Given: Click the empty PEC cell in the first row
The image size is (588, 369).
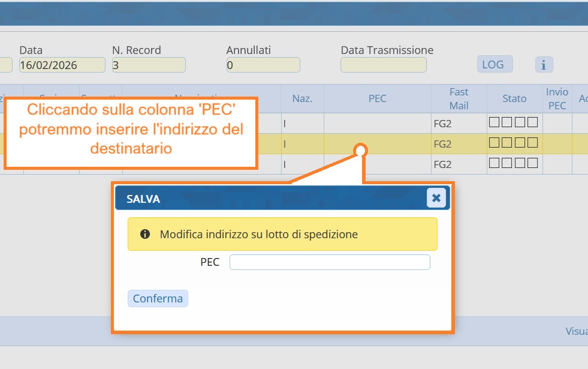Looking at the screenshot, I should coord(377,124).
